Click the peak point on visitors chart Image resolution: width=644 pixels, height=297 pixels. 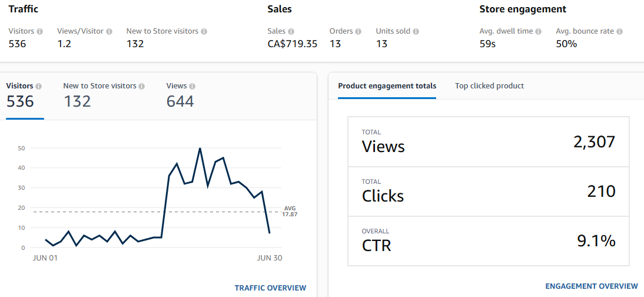coord(200,148)
